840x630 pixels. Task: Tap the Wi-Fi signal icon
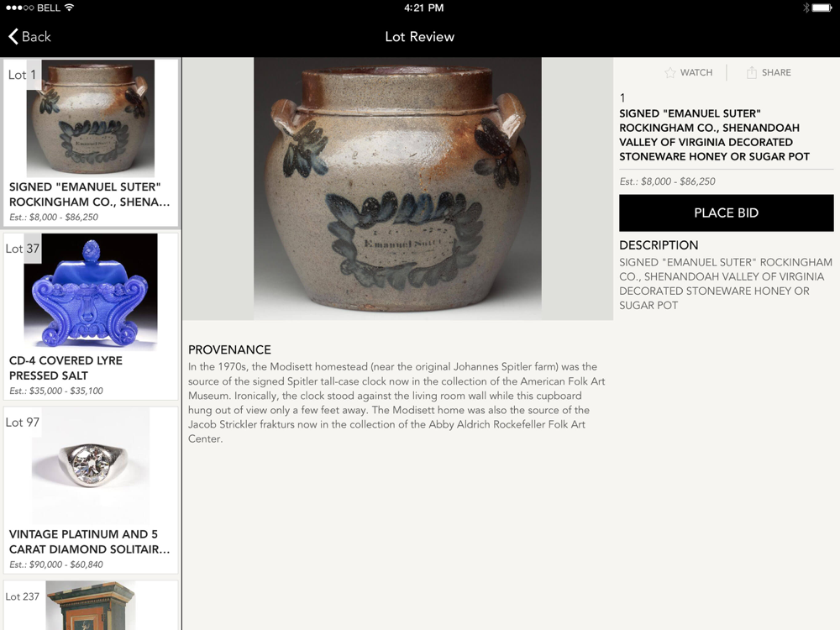tap(69, 8)
